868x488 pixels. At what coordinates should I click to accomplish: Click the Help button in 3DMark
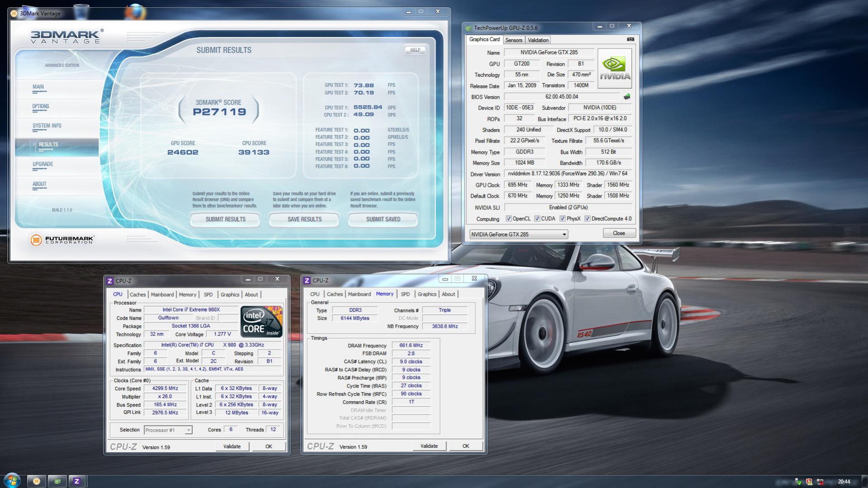pyautogui.click(x=415, y=50)
